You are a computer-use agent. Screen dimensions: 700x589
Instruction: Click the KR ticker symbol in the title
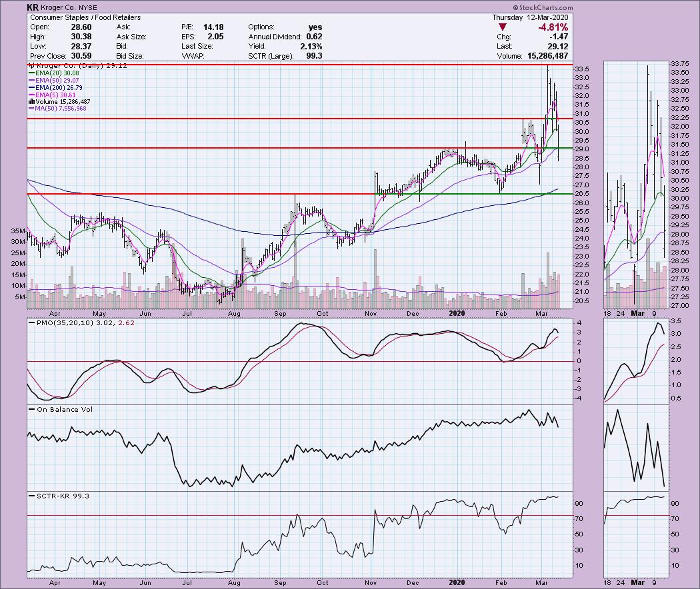coord(33,7)
